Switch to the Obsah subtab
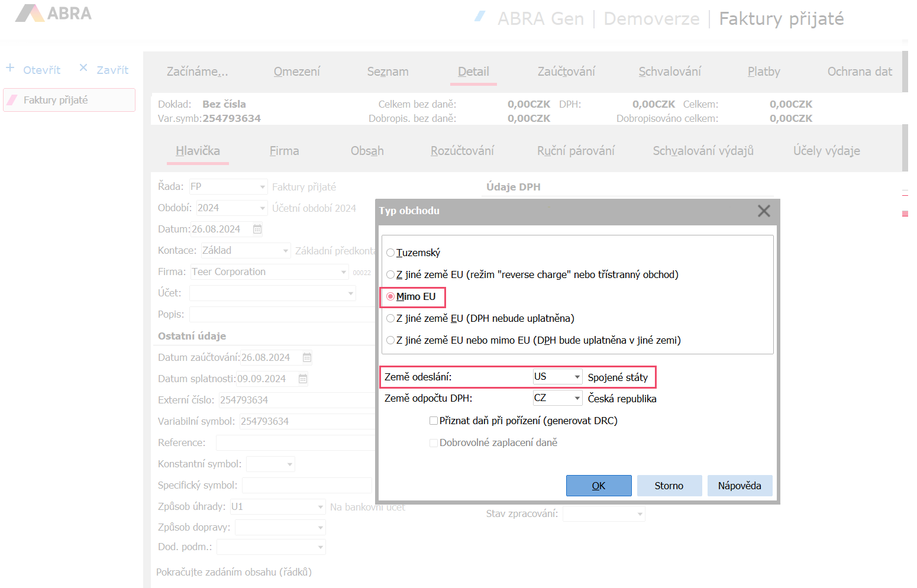 (x=367, y=151)
